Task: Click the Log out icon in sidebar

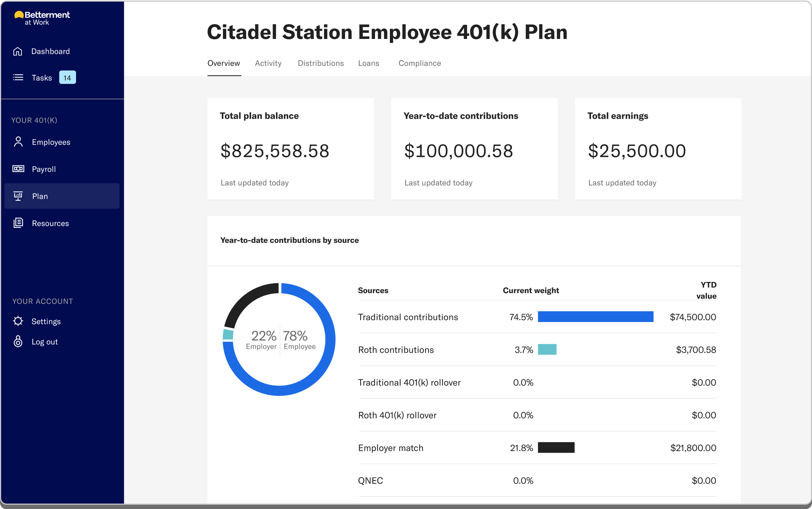Action: 18,341
